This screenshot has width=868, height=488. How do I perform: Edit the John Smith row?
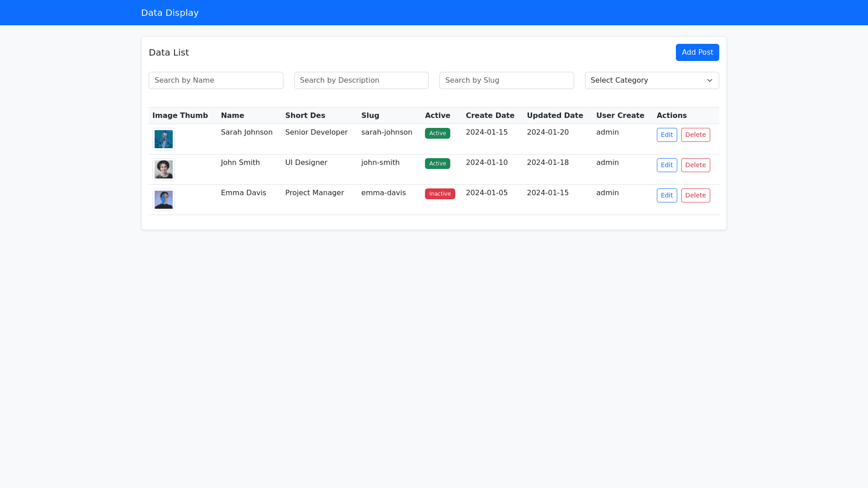coord(666,165)
